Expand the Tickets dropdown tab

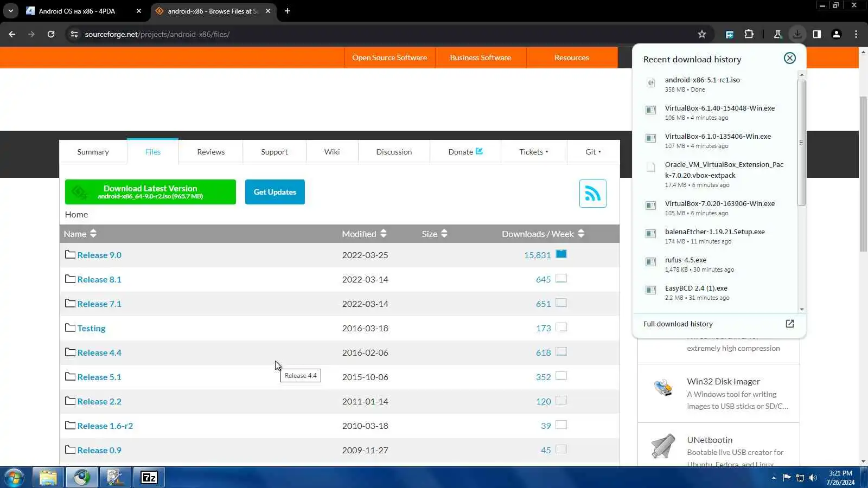pos(534,152)
